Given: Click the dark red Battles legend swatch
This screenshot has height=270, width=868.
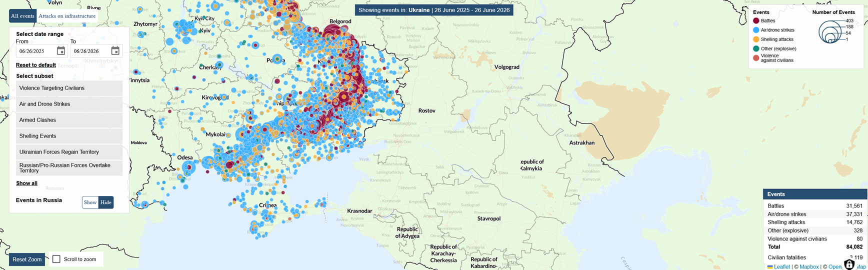Looking at the screenshot, I should [756, 21].
